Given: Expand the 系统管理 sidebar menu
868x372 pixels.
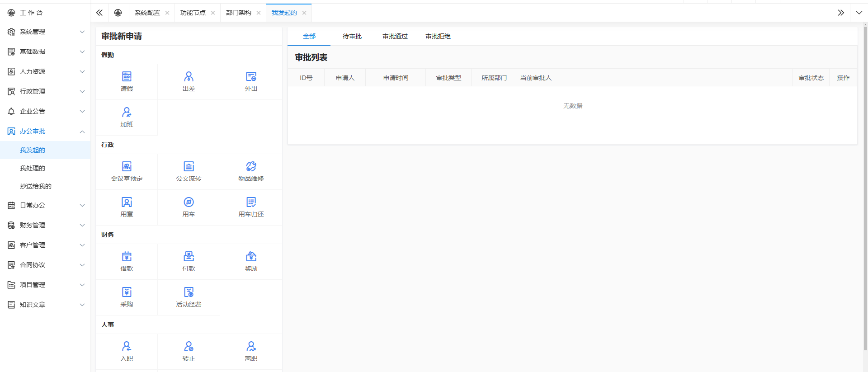Looking at the screenshot, I should pyautogui.click(x=45, y=32).
